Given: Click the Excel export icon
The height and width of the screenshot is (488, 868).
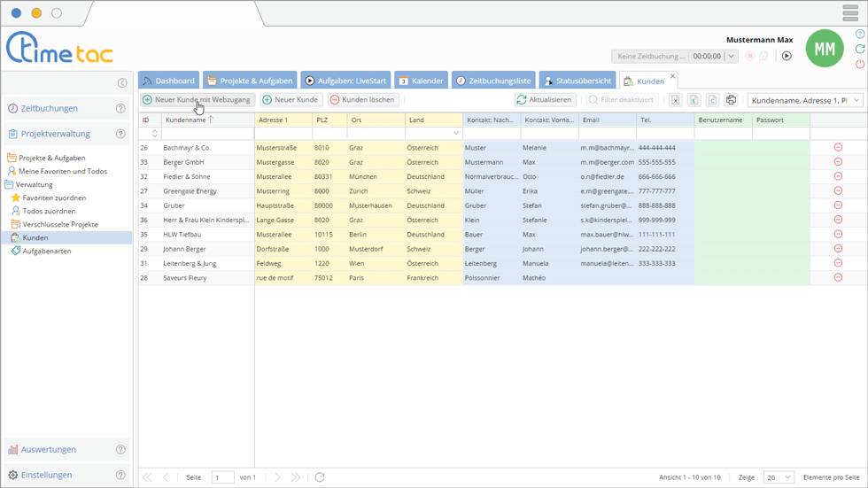Looking at the screenshot, I should (675, 100).
